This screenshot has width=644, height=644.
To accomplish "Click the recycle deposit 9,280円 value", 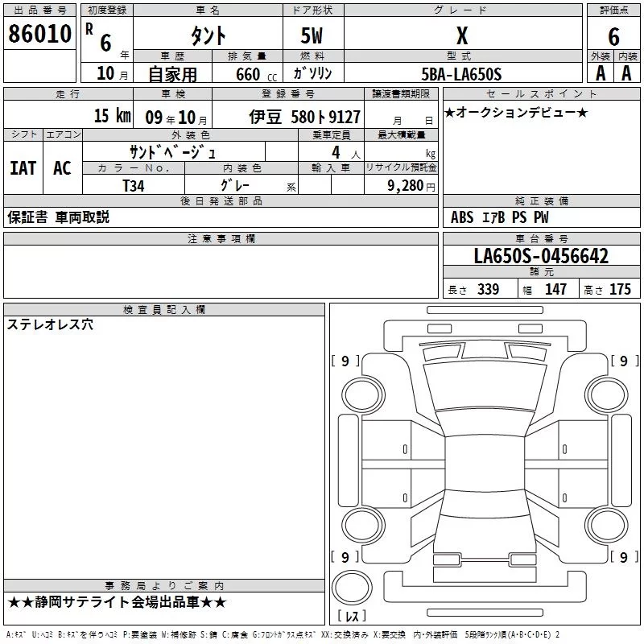I will point(409,185).
